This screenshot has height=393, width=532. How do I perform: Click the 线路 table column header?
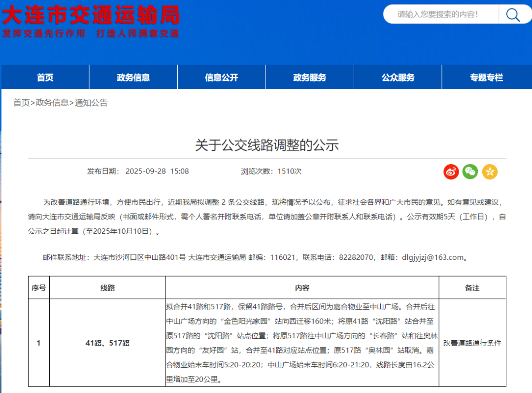[107, 288]
